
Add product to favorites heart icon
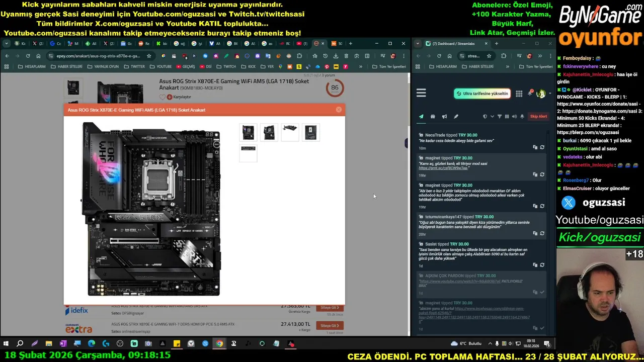(162, 97)
